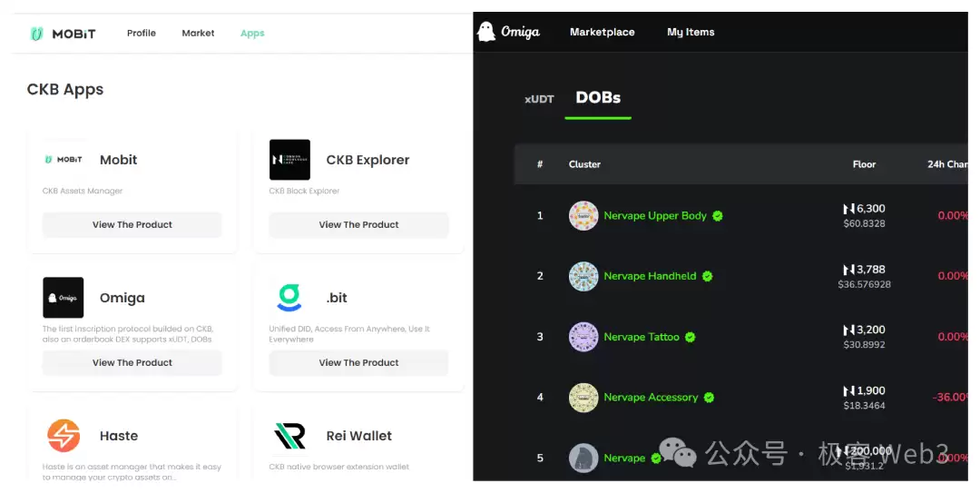The width and height of the screenshot is (980, 493).
Task: Select the floor price 3,788
Action: click(x=865, y=270)
